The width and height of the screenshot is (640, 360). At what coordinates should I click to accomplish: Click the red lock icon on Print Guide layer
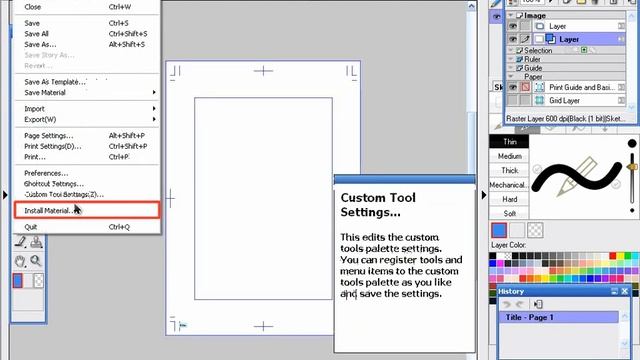coord(525,87)
